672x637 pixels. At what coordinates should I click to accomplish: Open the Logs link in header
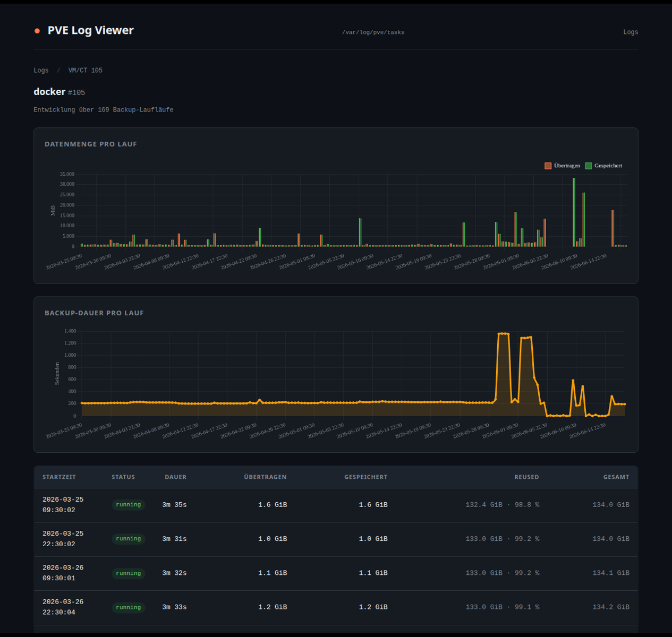[x=631, y=32]
